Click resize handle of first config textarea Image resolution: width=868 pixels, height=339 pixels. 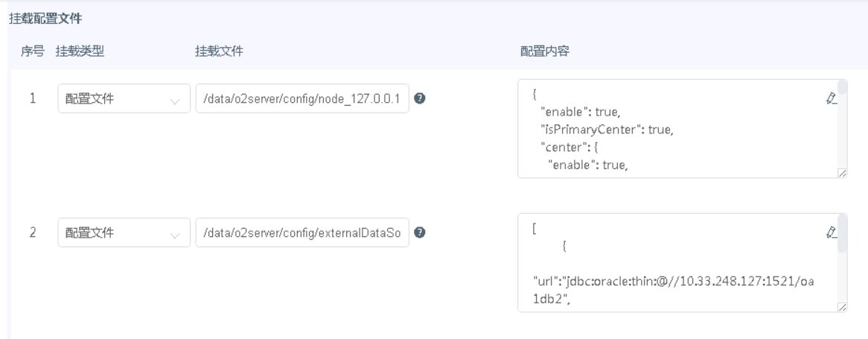coord(842,173)
